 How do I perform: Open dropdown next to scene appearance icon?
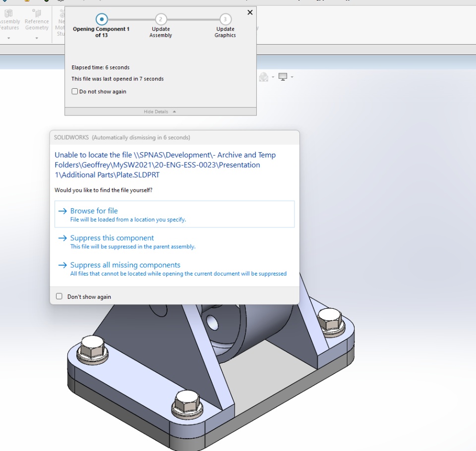point(273,77)
